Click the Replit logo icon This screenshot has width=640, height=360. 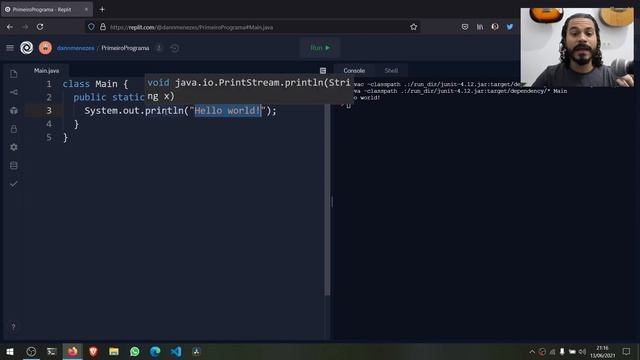pos(27,48)
